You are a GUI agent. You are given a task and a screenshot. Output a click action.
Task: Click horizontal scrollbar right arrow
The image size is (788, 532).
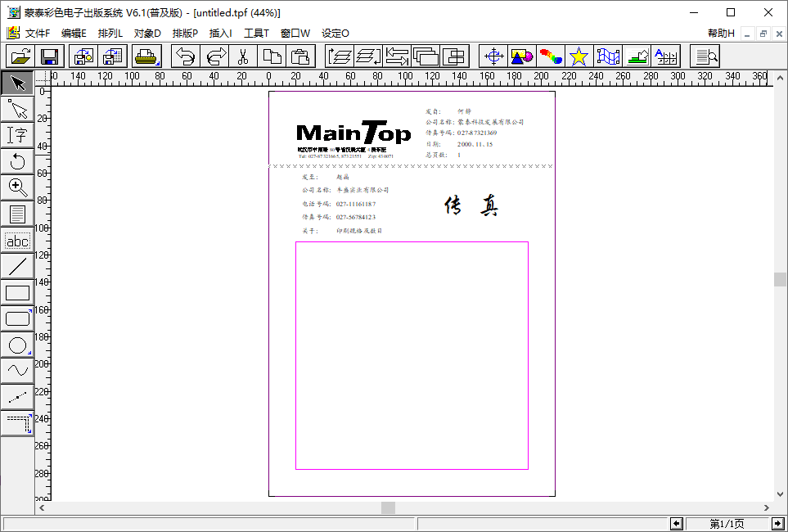click(767, 508)
